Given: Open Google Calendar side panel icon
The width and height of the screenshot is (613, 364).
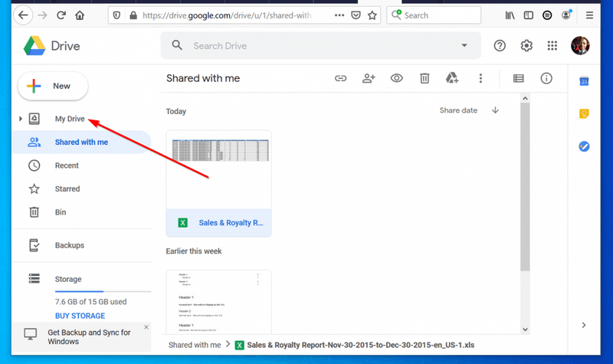Looking at the screenshot, I should (x=584, y=81).
